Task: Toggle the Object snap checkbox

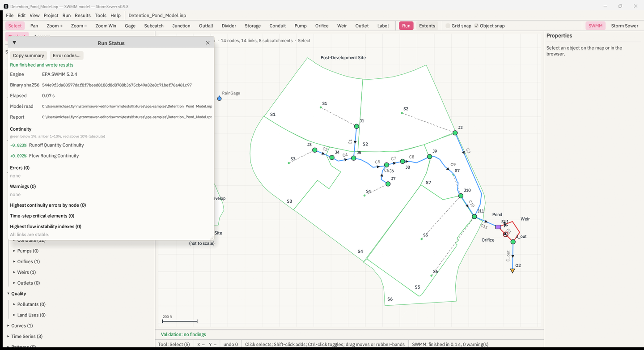Action: (x=476, y=26)
